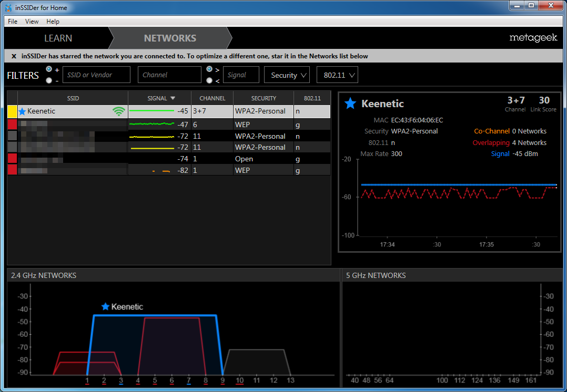The width and height of the screenshot is (567, 392).
Task: Click the Keenetic label on the 2.4 GHz graph
Action: (x=127, y=307)
